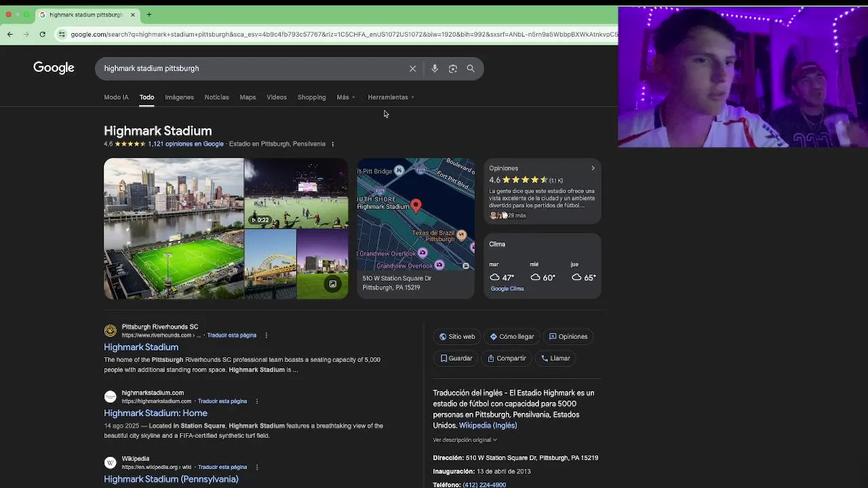Click reviewer avatars beside 29 más

point(498,216)
